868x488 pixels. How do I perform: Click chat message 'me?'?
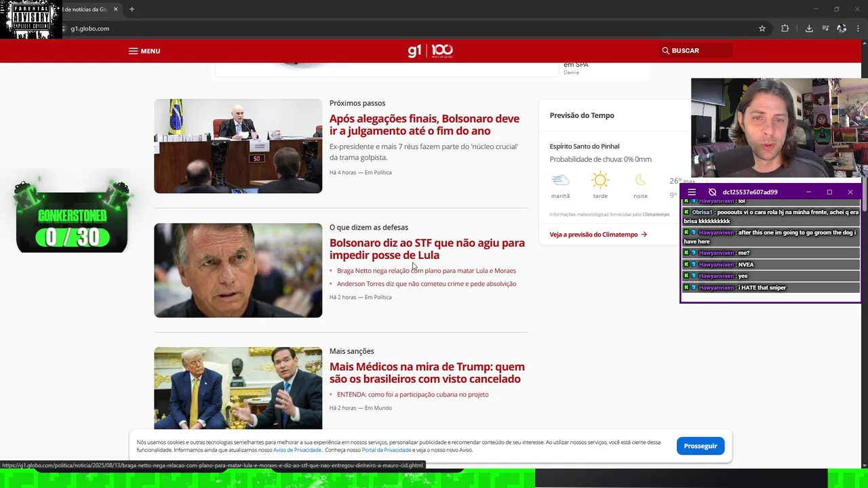(744, 253)
